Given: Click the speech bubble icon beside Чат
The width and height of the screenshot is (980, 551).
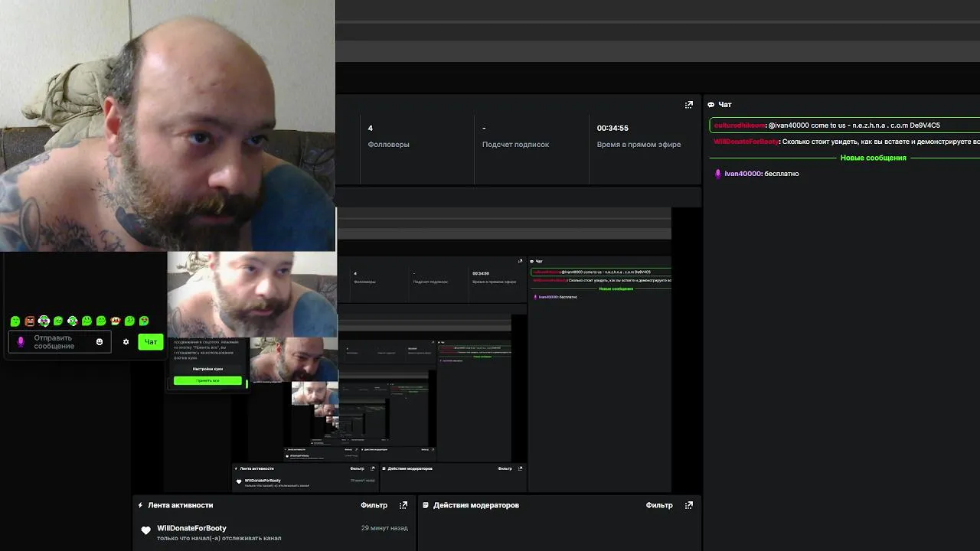Looking at the screenshot, I should tap(711, 105).
